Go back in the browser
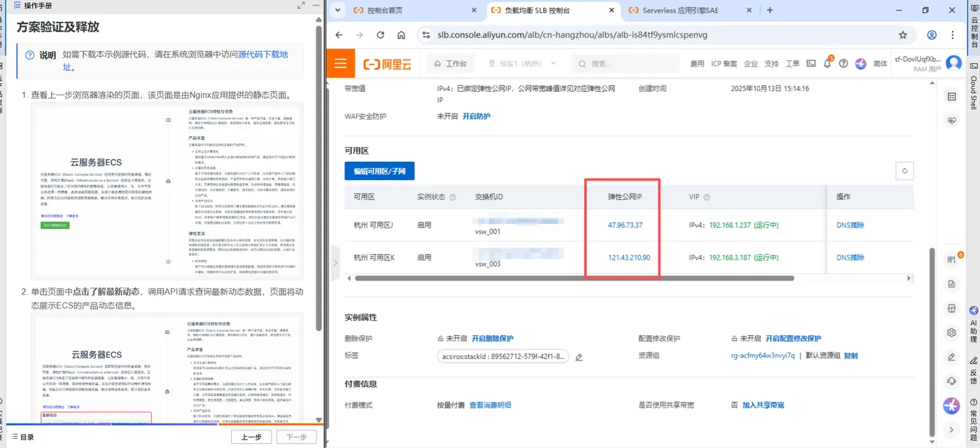 [x=339, y=34]
